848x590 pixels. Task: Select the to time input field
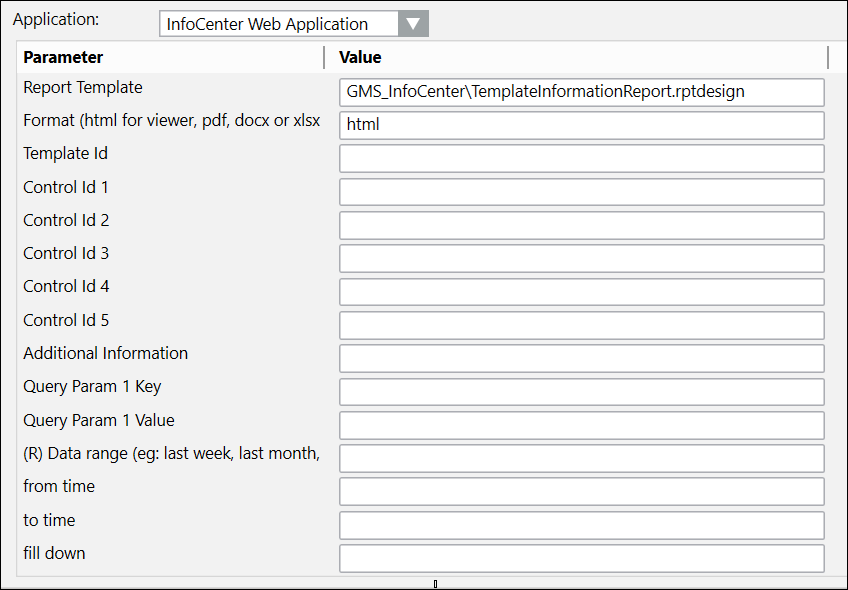tap(581, 525)
